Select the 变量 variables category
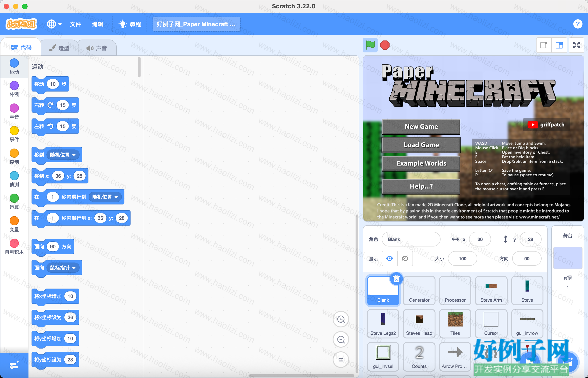Screen dimensions: 588x378 point(14,225)
